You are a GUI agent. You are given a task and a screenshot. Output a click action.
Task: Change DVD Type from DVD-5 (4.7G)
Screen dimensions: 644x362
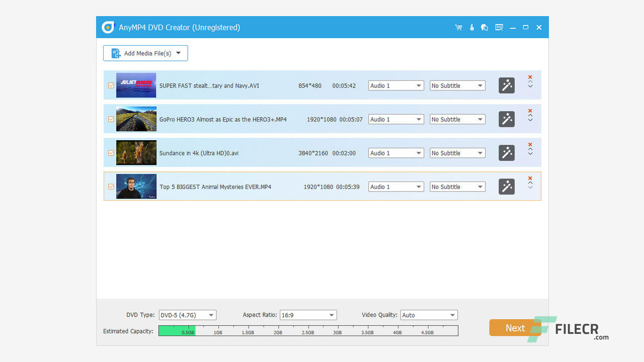[187, 315]
